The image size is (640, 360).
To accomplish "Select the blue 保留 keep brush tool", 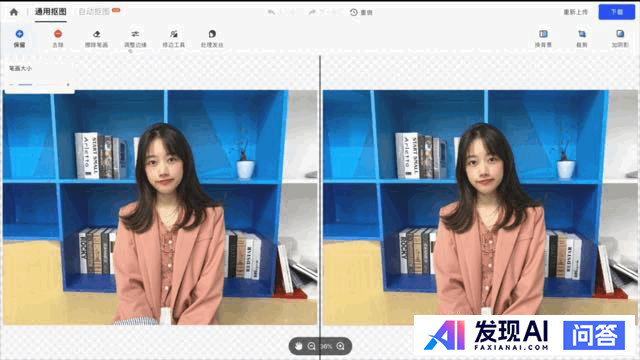I will click(x=19, y=38).
